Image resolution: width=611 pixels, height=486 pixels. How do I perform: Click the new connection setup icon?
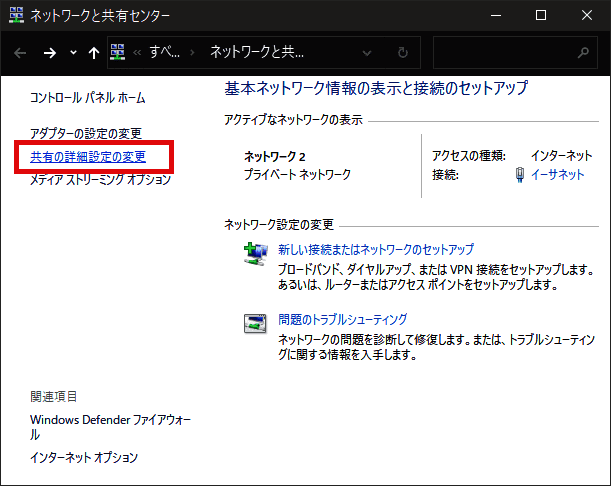[255, 254]
